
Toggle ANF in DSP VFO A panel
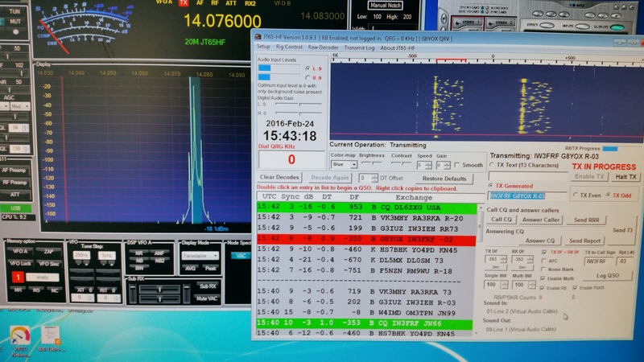pyautogui.click(x=159, y=253)
